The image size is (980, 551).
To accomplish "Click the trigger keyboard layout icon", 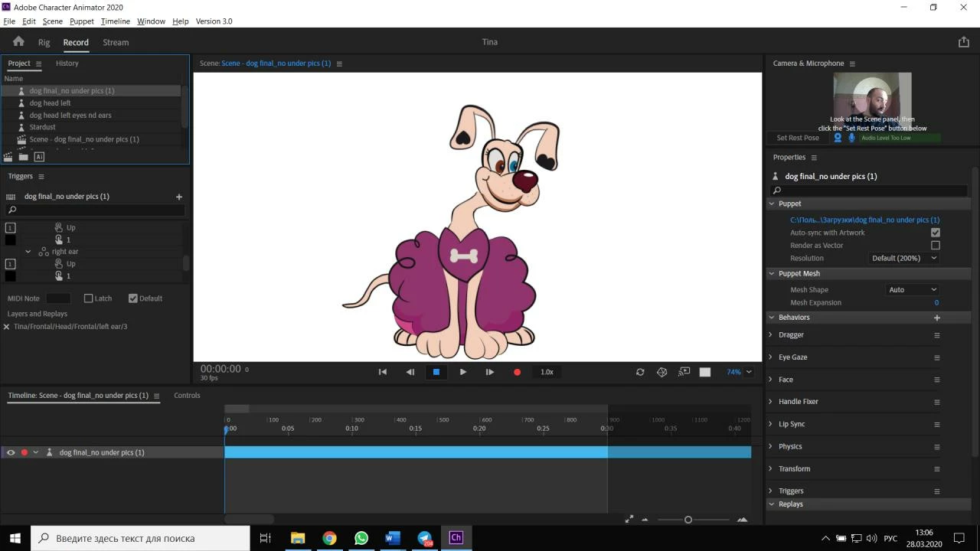I will tap(11, 197).
